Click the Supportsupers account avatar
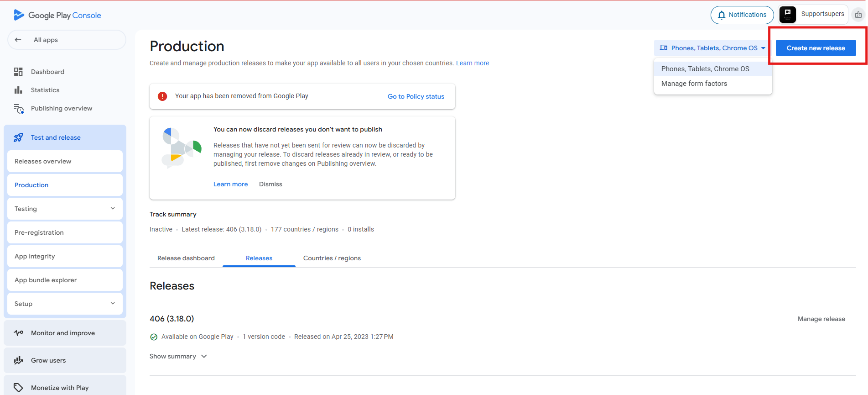The width and height of the screenshot is (868, 395). pyautogui.click(x=788, y=15)
